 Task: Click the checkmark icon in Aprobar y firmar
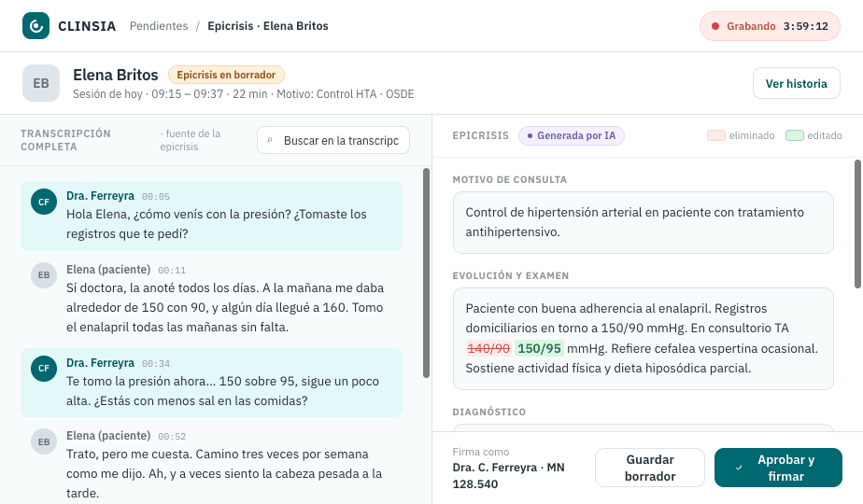739,468
